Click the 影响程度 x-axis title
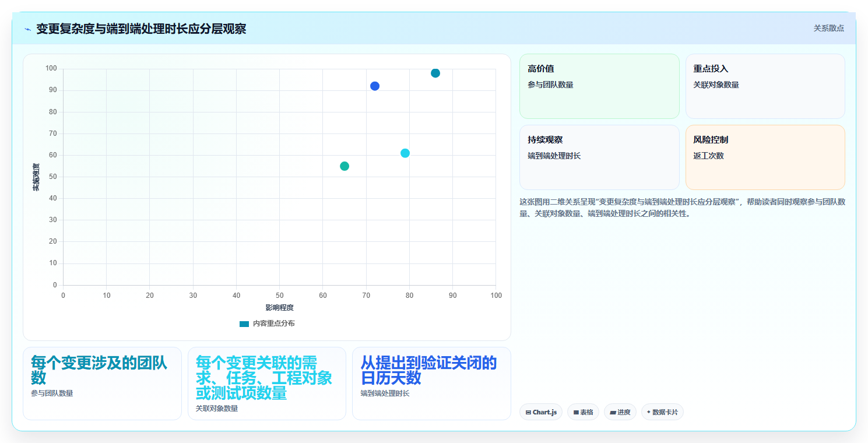This screenshot has height=443, width=868. (279, 307)
